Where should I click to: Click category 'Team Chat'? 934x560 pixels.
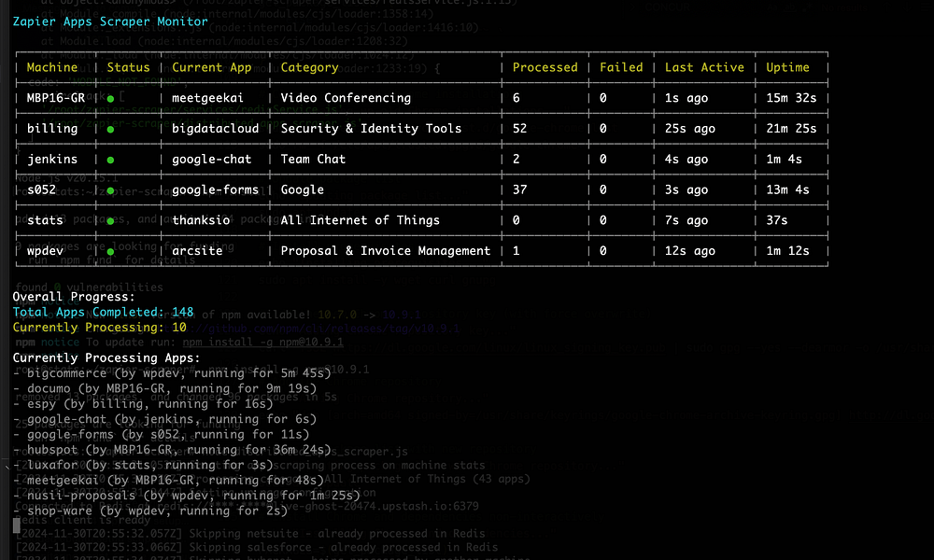click(313, 159)
